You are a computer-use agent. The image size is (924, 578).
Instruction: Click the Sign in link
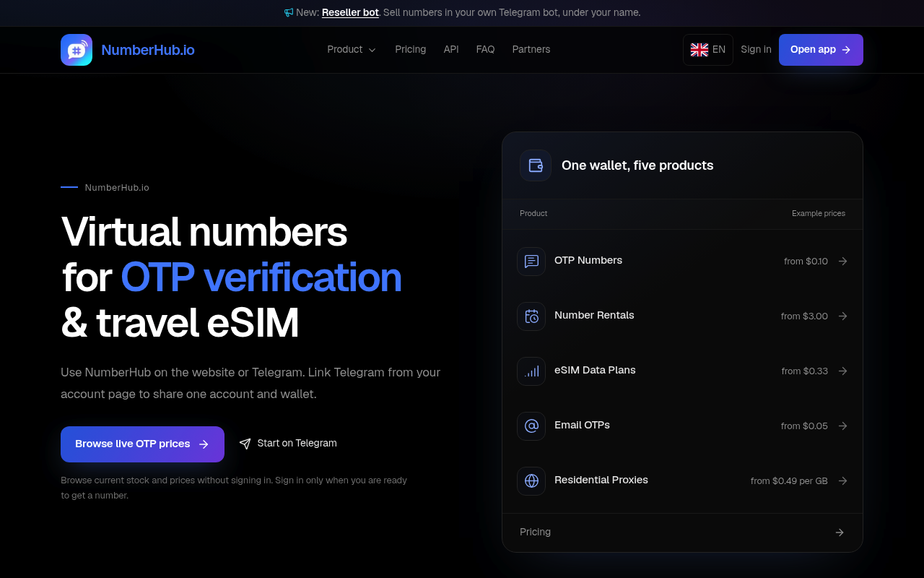pos(756,50)
